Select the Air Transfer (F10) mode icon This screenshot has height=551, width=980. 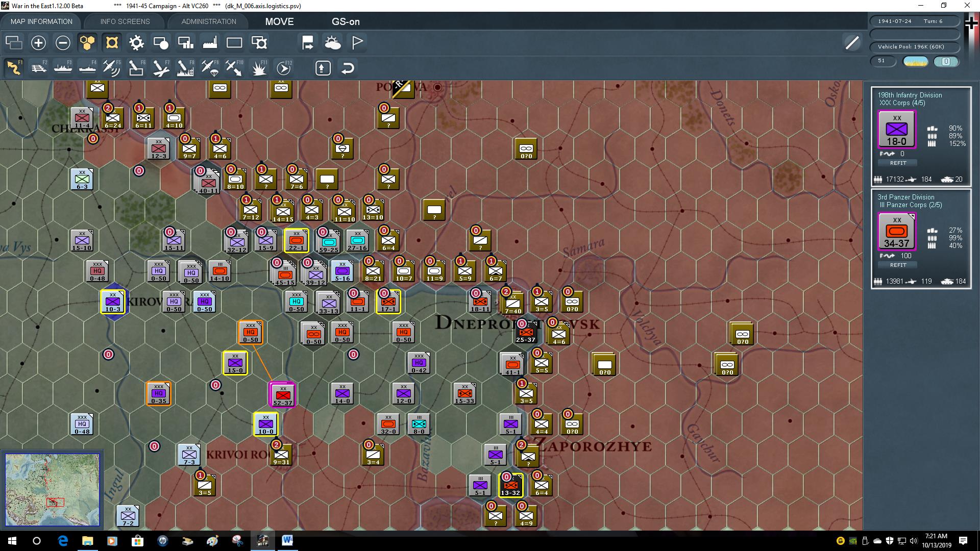tap(234, 68)
